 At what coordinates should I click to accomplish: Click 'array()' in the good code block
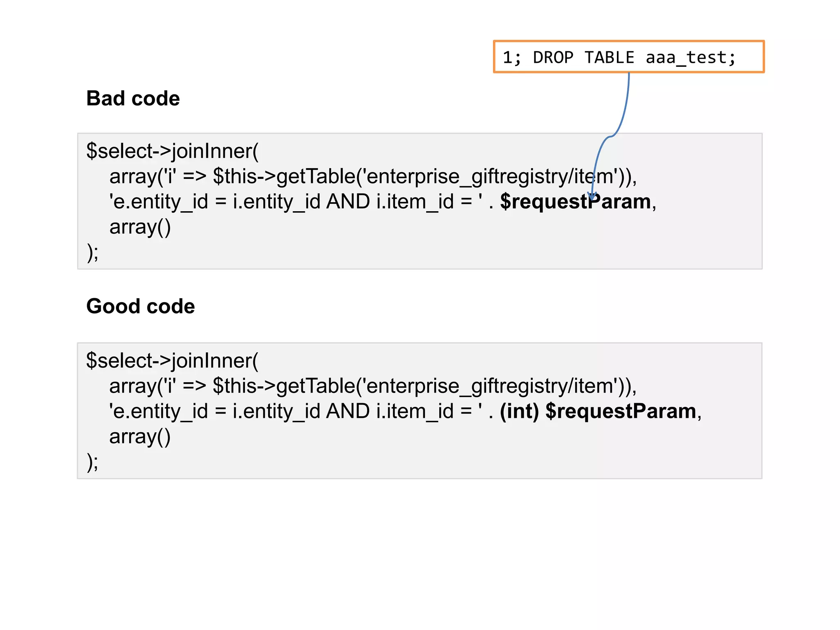click(140, 436)
